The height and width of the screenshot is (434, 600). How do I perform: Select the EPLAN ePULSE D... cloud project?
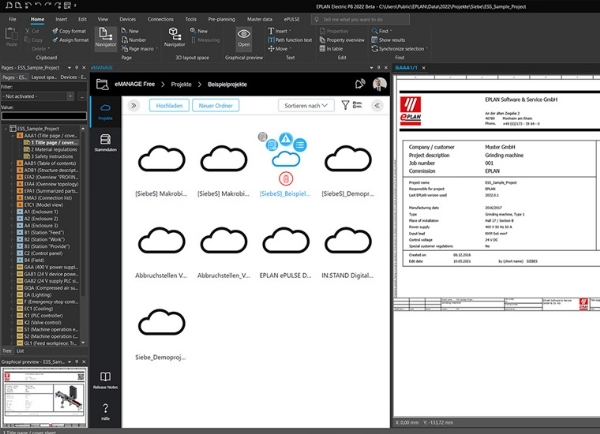(x=285, y=253)
